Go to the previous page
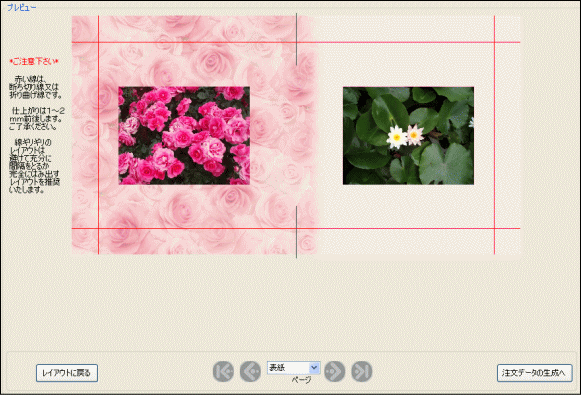This screenshot has width=581, height=395. [250, 371]
